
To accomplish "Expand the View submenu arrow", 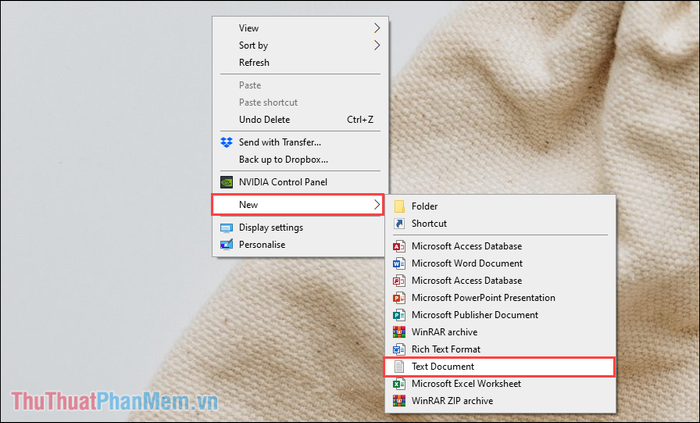I will coord(377,28).
